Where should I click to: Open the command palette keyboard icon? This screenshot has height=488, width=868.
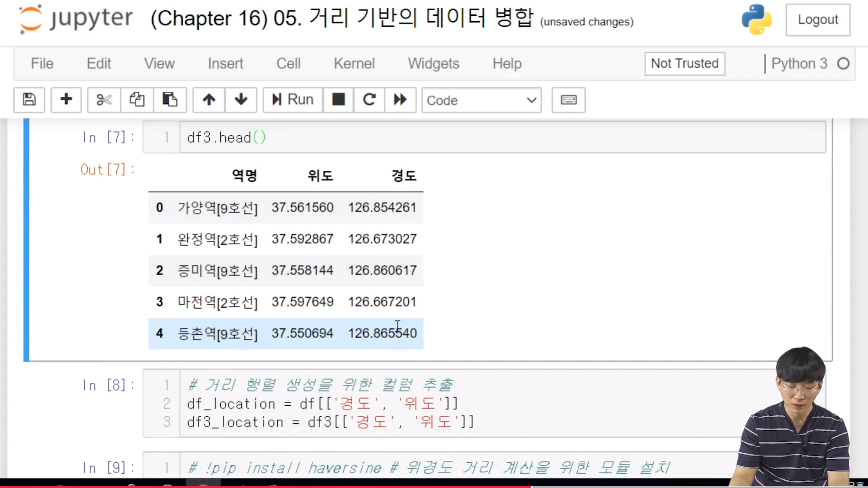(568, 99)
